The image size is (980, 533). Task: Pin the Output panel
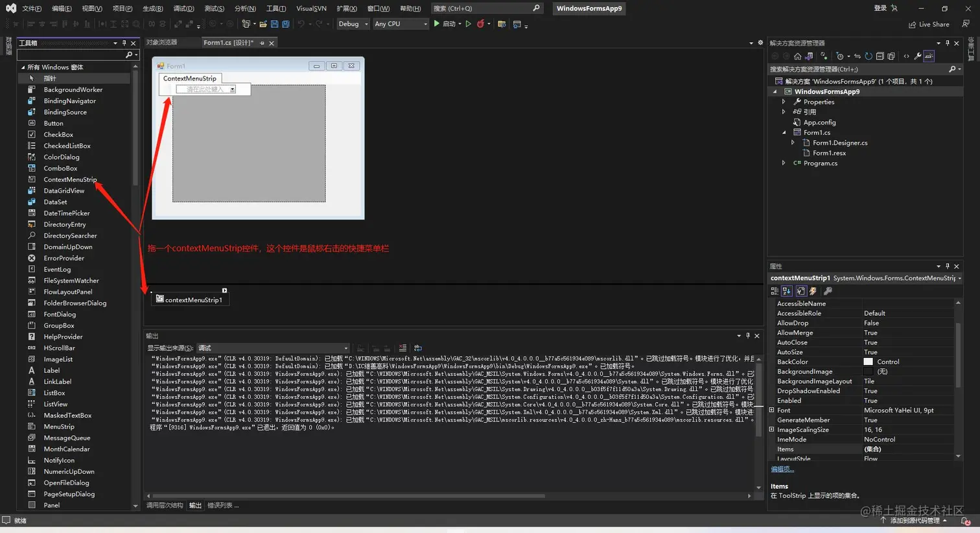[x=747, y=335]
